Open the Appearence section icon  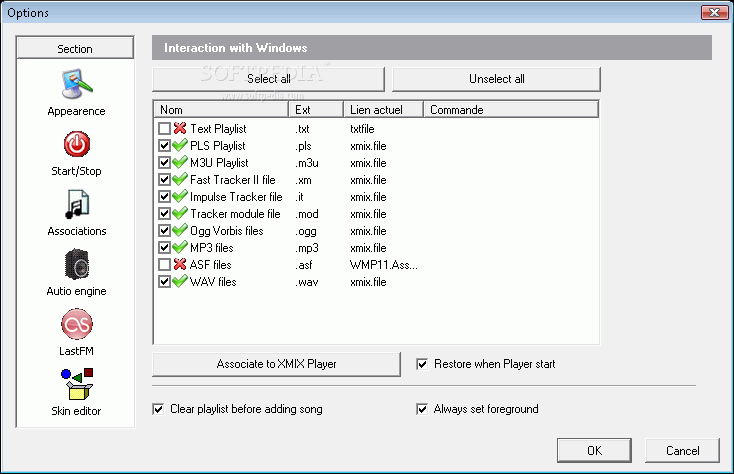coord(77,84)
